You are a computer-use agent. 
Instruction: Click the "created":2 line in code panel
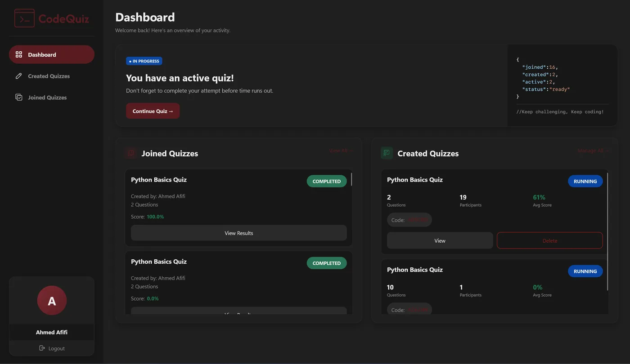540,74
